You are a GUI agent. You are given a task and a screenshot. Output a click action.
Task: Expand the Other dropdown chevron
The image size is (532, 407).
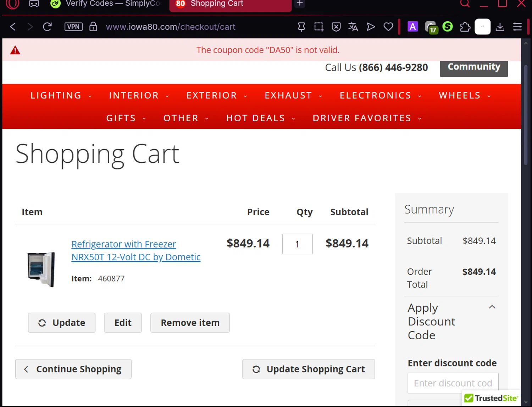207,119
